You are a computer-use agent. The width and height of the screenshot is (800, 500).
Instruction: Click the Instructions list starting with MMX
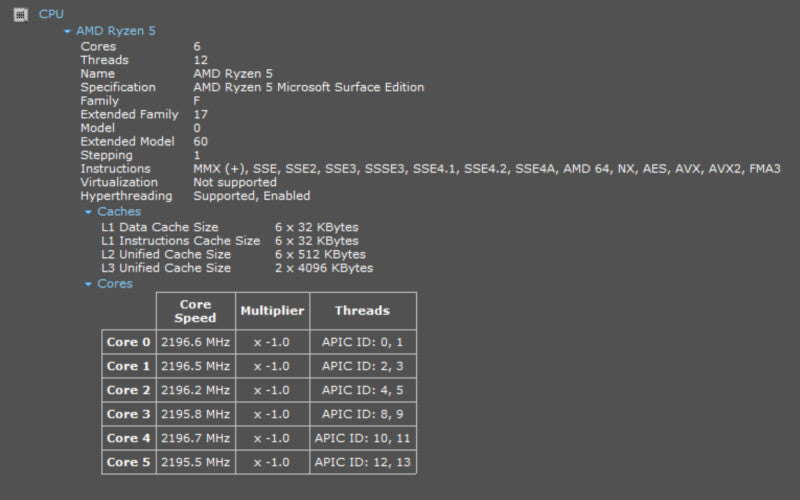pos(487,169)
